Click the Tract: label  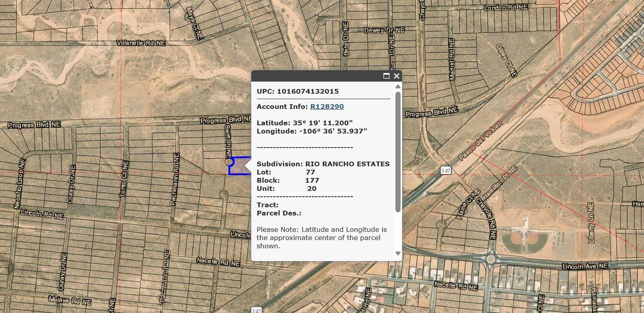point(268,205)
